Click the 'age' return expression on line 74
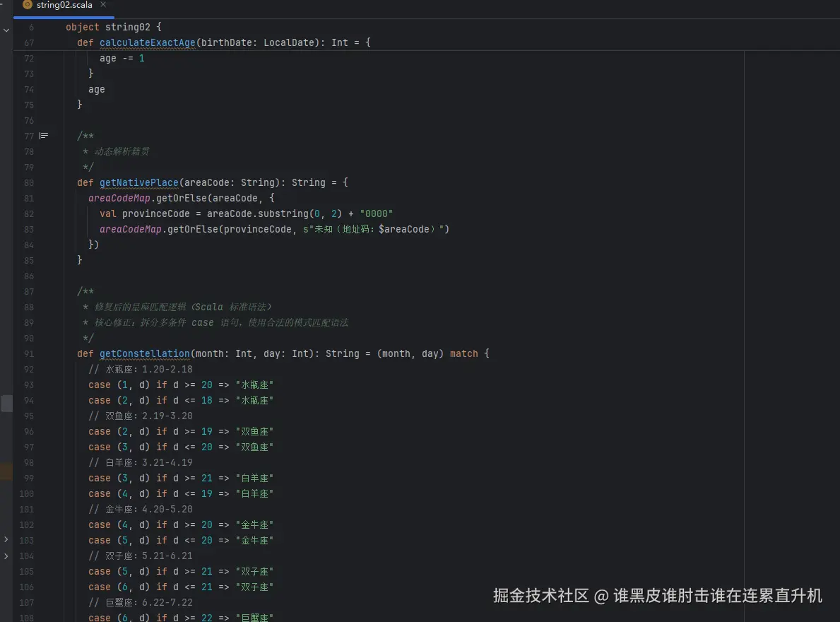The width and height of the screenshot is (840, 622). (x=96, y=89)
